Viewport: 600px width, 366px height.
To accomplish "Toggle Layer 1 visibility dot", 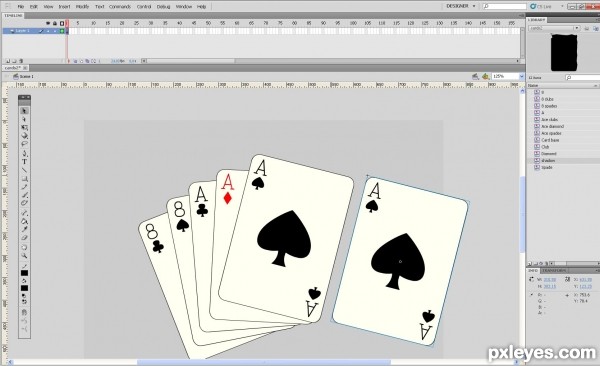I will (x=48, y=31).
